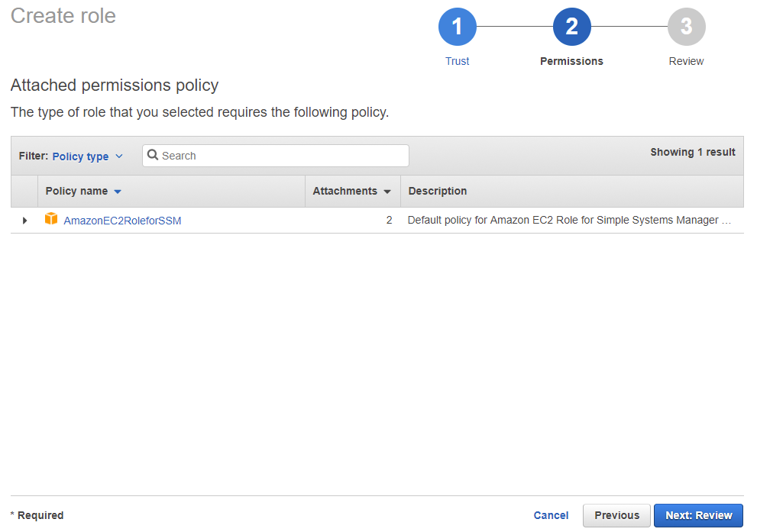Focus the policy Search field
Viewport: 757px width, 532px height.
coord(283,156)
